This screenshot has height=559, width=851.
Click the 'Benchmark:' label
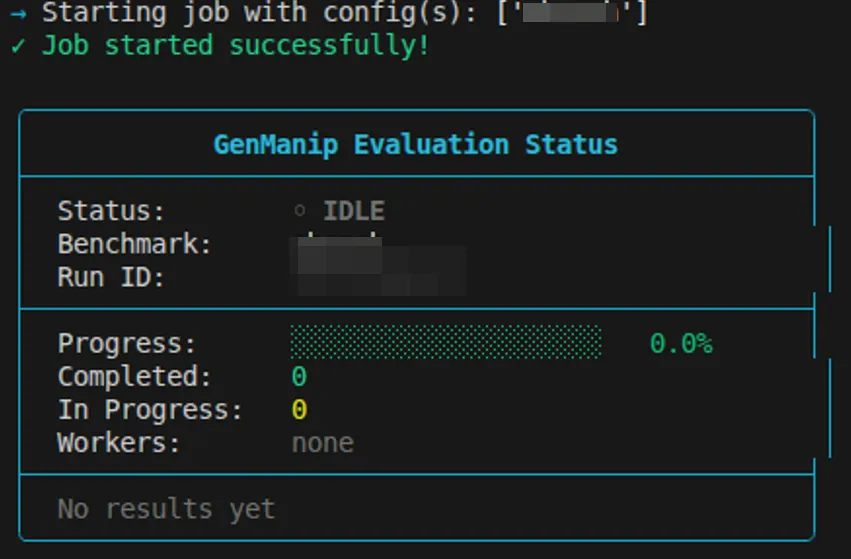pyautogui.click(x=135, y=244)
